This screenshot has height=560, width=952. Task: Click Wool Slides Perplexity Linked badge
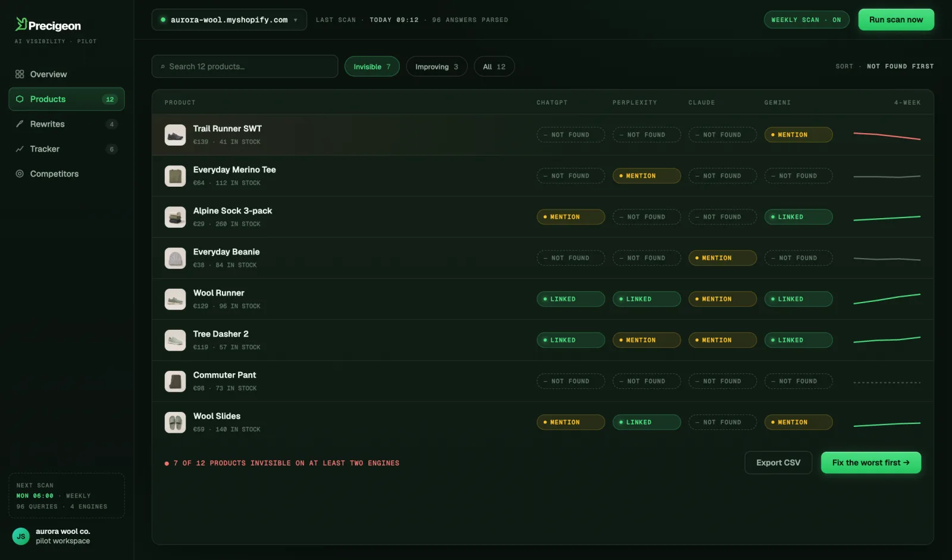pyautogui.click(x=647, y=422)
